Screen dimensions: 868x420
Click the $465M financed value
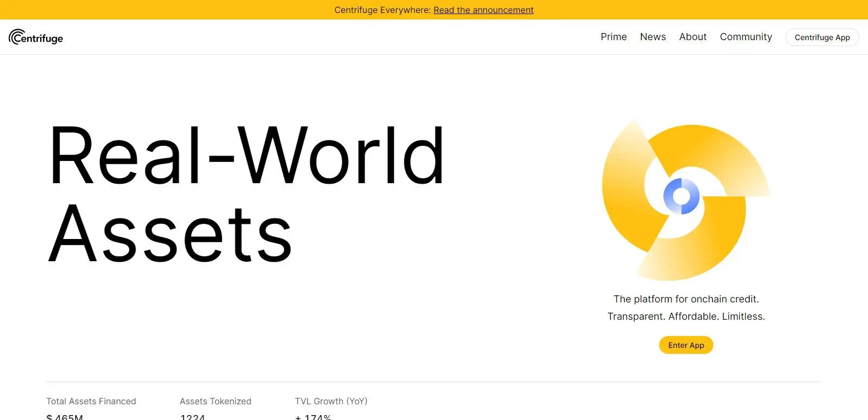click(65, 417)
